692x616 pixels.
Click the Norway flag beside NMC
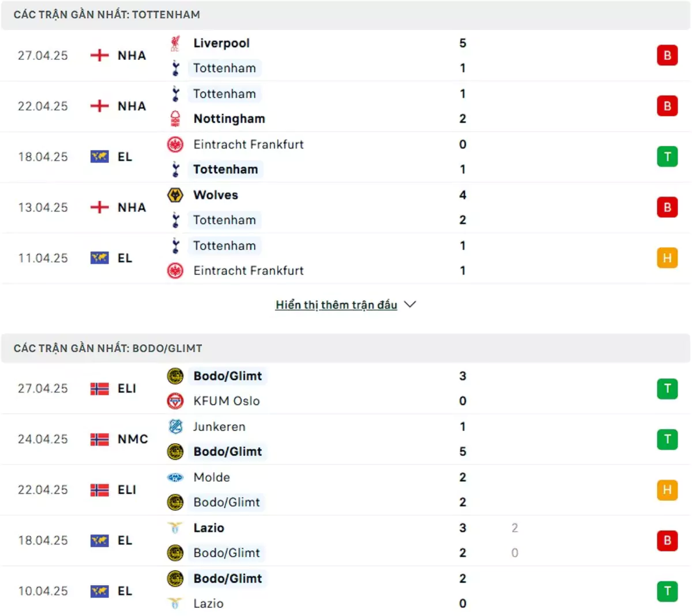pyautogui.click(x=100, y=439)
